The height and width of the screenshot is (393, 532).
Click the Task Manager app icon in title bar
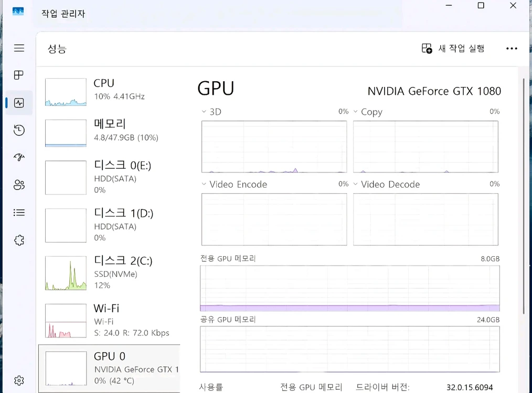(x=18, y=12)
